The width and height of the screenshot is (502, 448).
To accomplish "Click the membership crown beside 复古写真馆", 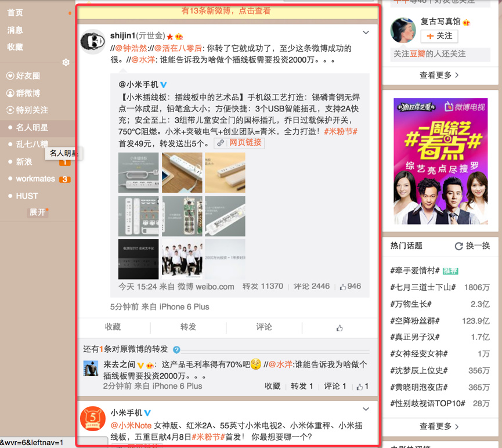I will pyautogui.click(x=467, y=22).
